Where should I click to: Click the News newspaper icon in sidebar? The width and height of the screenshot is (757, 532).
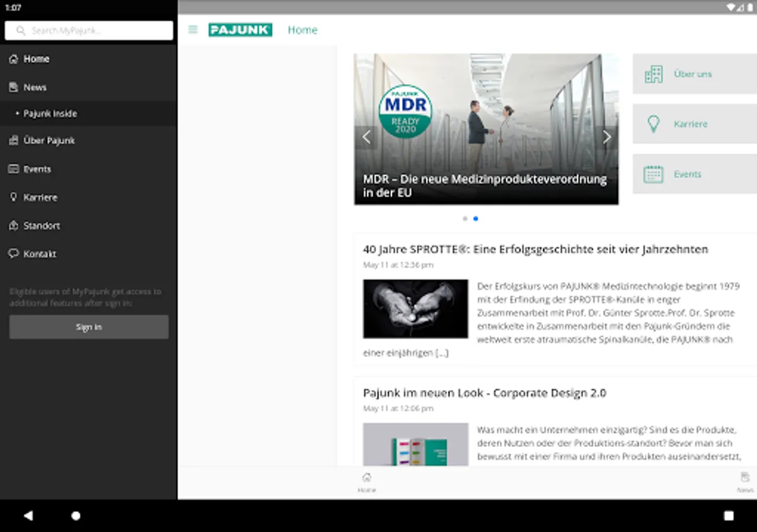(14, 87)
